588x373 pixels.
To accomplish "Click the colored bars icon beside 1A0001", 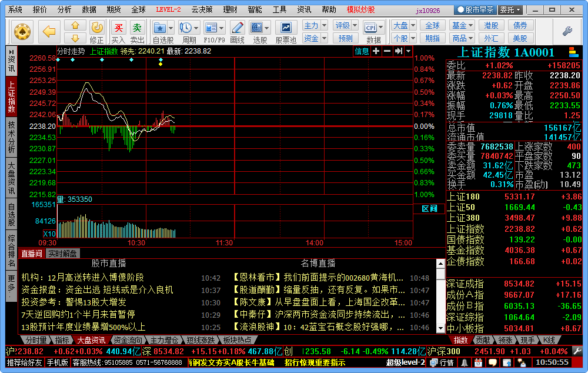I will point(573,52).
